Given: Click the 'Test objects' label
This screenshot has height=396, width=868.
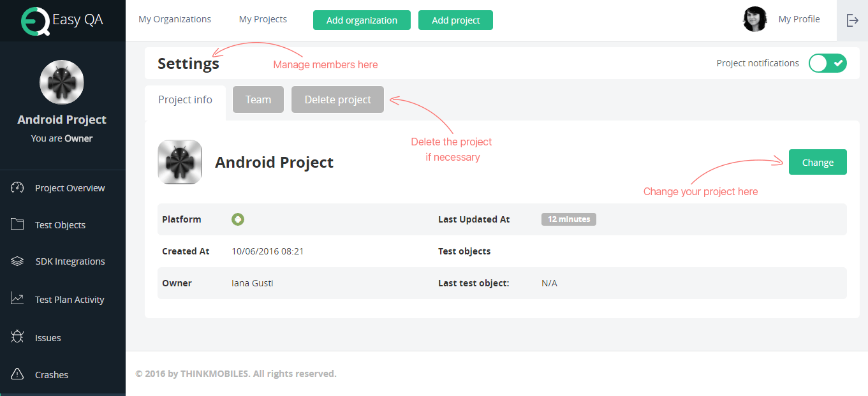Looking at the screenshot, I should click(x=464, y=251).
